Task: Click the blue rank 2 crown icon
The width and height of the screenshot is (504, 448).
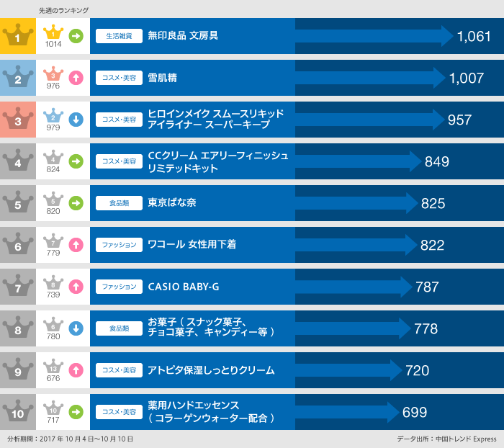Action: coord(18,77)
